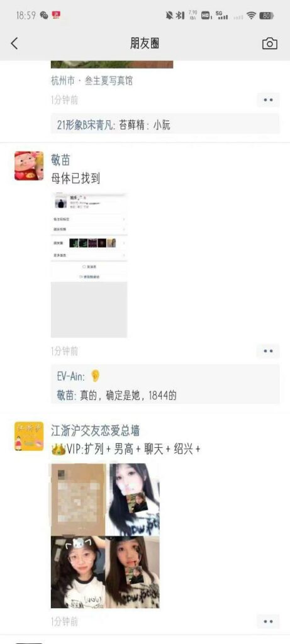This screenshot has height=644, width=290.
Task: Open 江浙沪交友恋爱总墙 yellow avatar profile
Action: click(x=29, y=436)
